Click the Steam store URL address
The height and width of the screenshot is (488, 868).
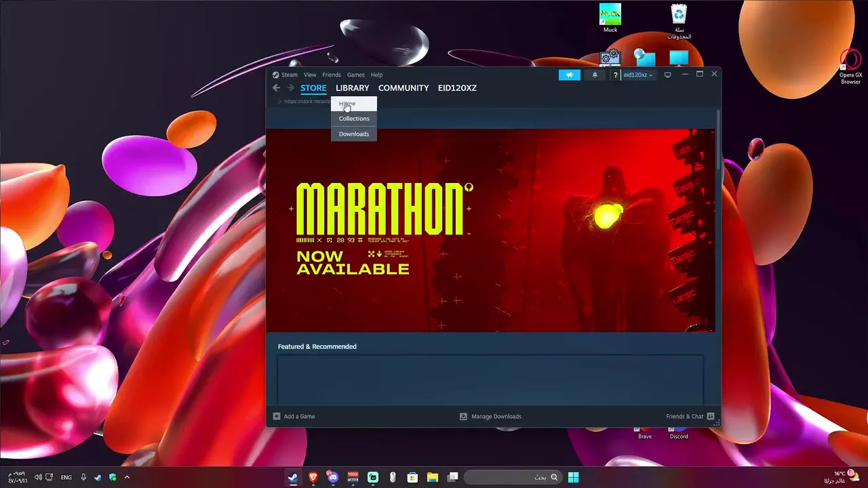pyautogui.click(x=307, y=102)
